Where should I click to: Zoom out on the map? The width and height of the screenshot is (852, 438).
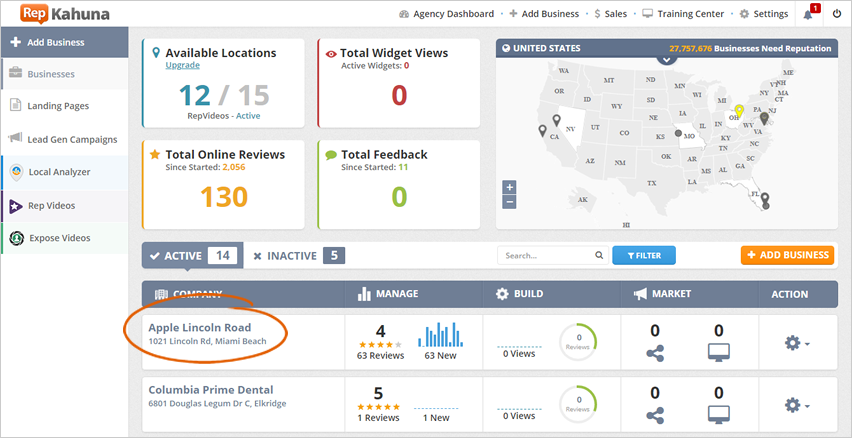(x=510, y=202)
